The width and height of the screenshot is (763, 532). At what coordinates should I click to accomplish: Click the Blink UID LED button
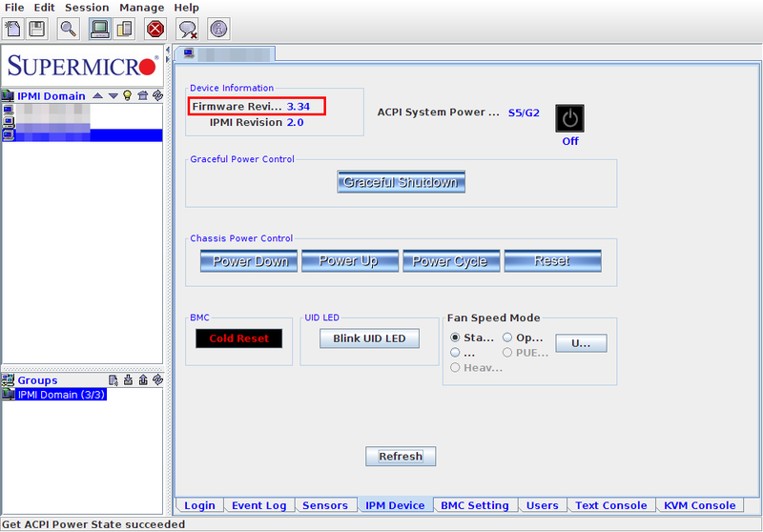tap(369, 338)
